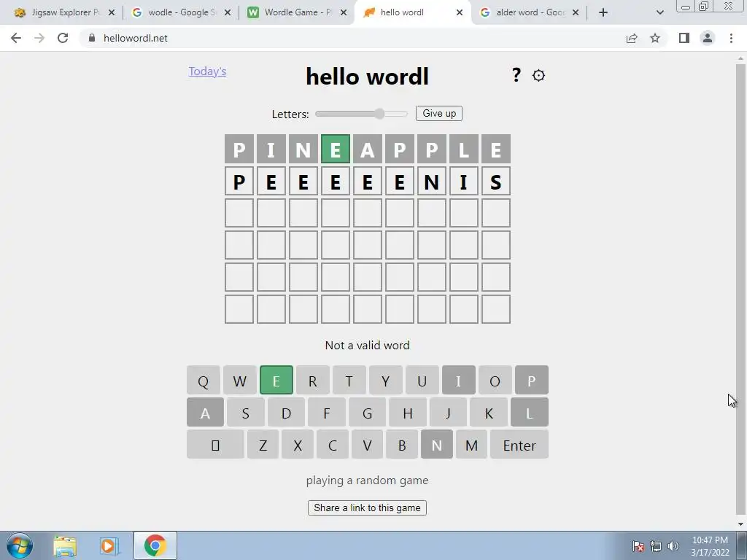The width and height of the screenshot is (747, 560).
Task: Select the Chrome icon in the taskbar
Action: (x=155, y=545)
